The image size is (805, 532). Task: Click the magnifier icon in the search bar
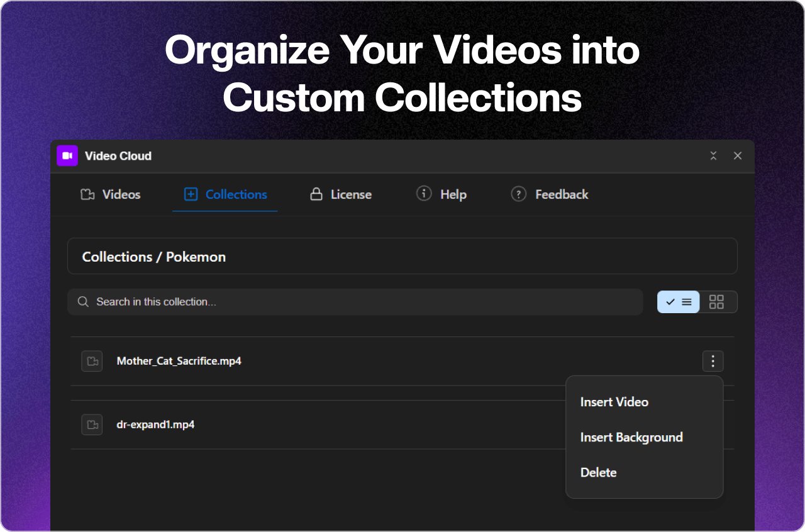point(83,302)
